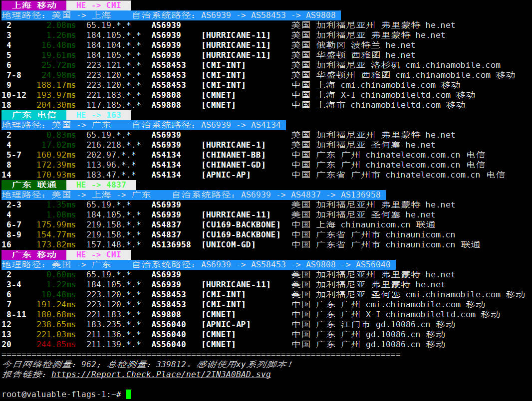Click the green terminal cursor block
The height and width of the screenshot is (401, 532).
pyautogui.click(x=129, y=394)
